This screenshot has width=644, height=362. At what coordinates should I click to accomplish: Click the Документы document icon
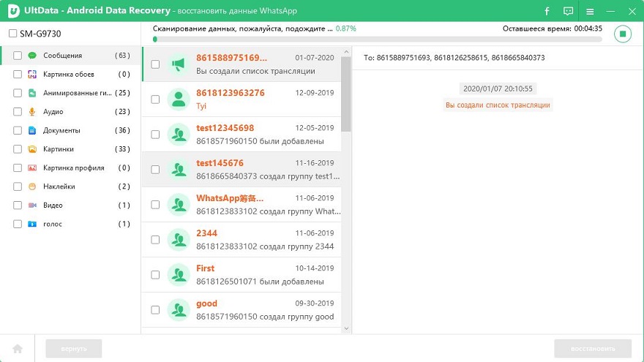click(x=32, y=130)
